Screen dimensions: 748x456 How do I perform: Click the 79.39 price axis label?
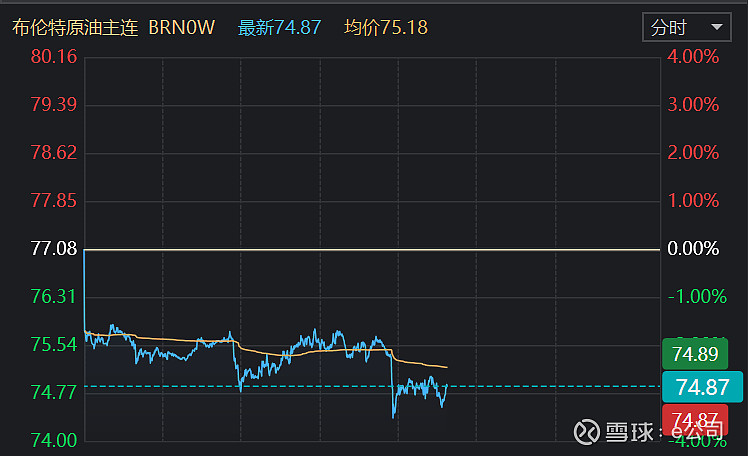tap(54, 104)
